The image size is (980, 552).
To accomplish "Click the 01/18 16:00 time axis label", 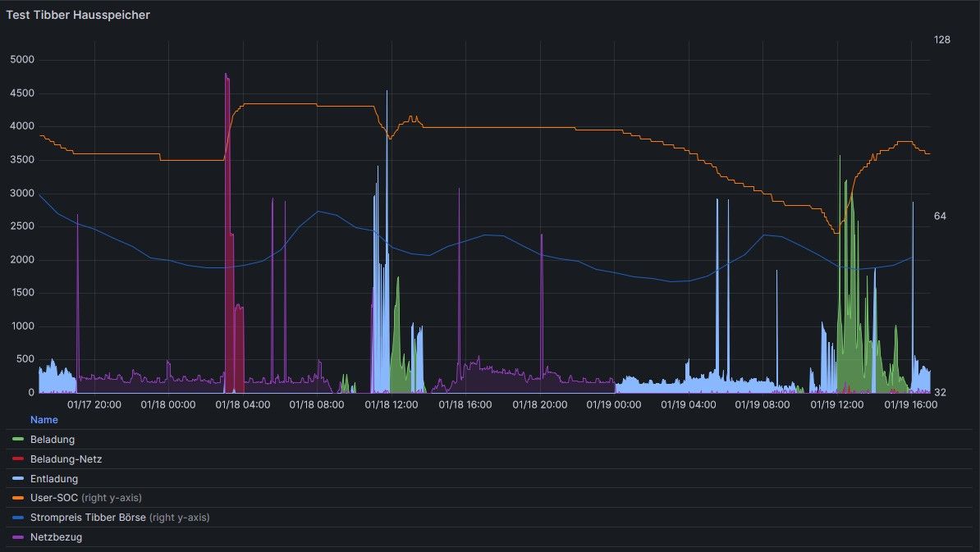I will click(x=465, y=404).
